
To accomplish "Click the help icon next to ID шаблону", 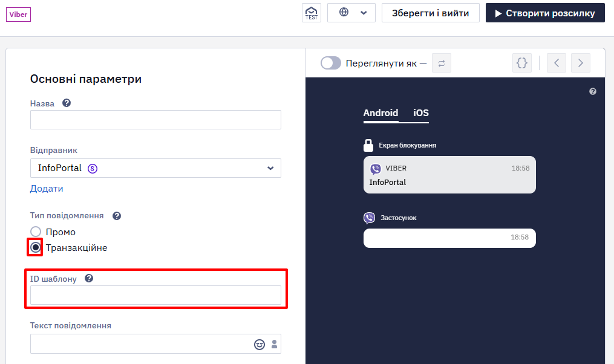I will 89,278.
